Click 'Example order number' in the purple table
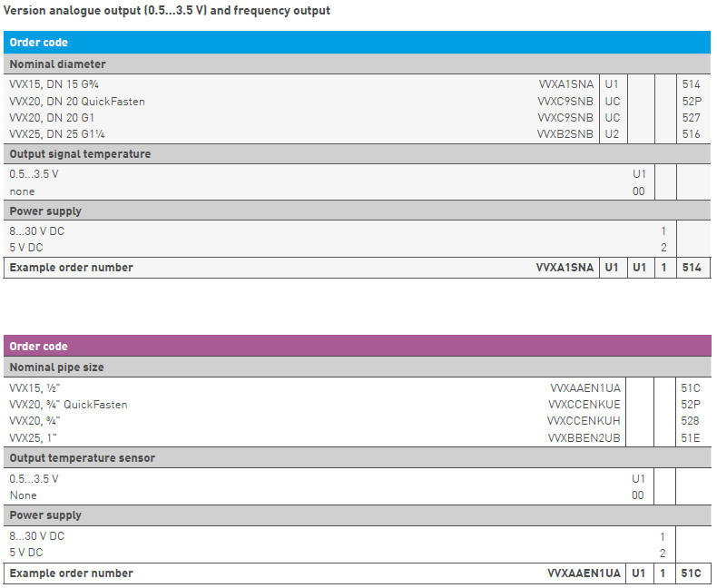The height and width of the screenshot is (588, 717). pyautogui.click(x=72, y=573)
